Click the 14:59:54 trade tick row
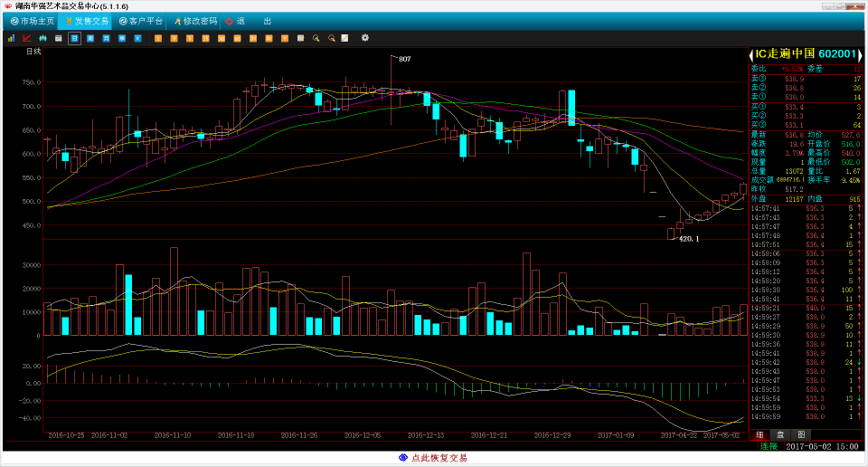Screen dimensions: 868x467 tap(806, 398)
